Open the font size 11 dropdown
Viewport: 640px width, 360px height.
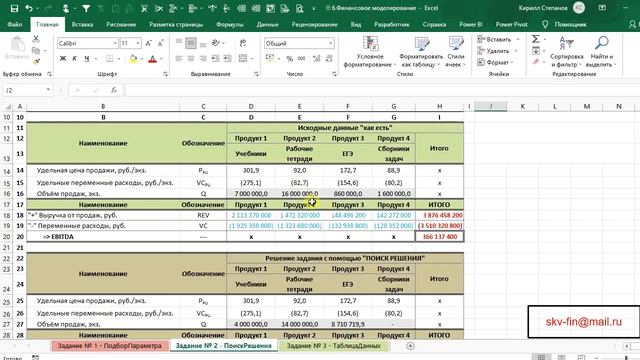click(x=138, y=43)
